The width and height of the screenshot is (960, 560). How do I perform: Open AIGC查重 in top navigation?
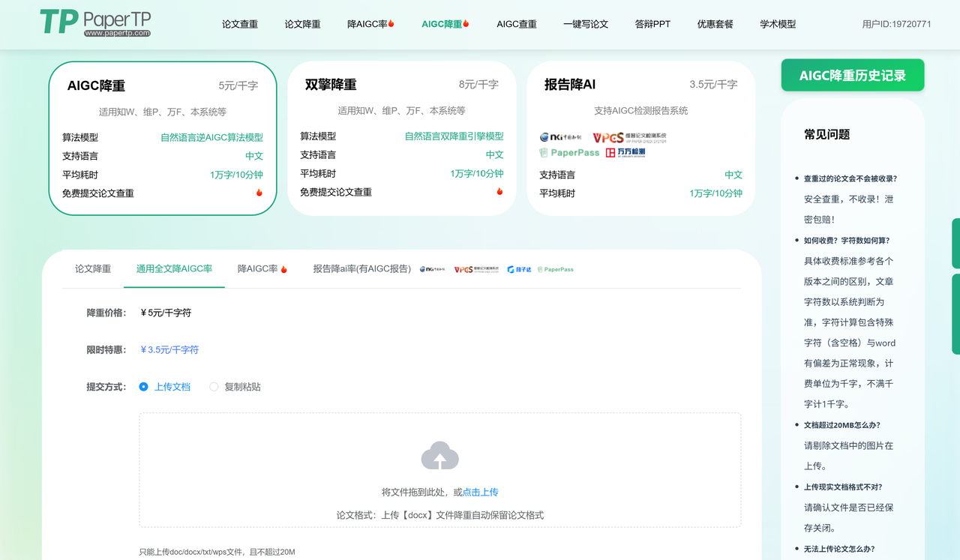pos(517,24)
